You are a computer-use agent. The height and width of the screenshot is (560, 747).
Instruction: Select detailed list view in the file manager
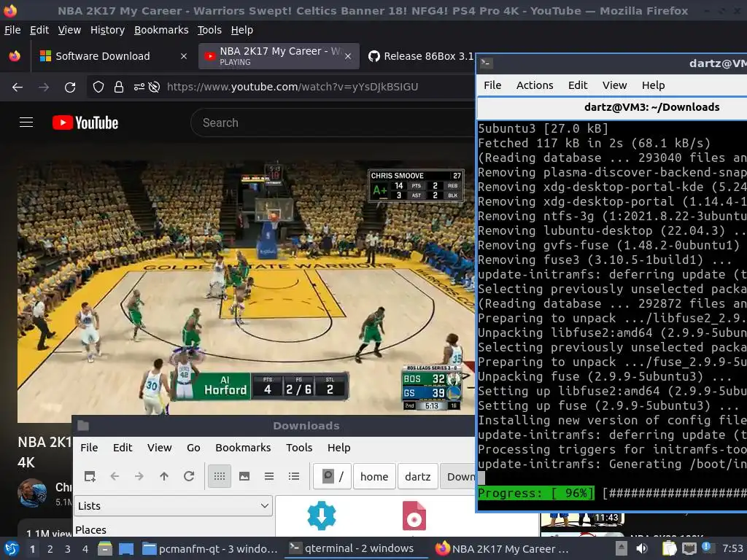pyautogui.click(x=294, y=476)
